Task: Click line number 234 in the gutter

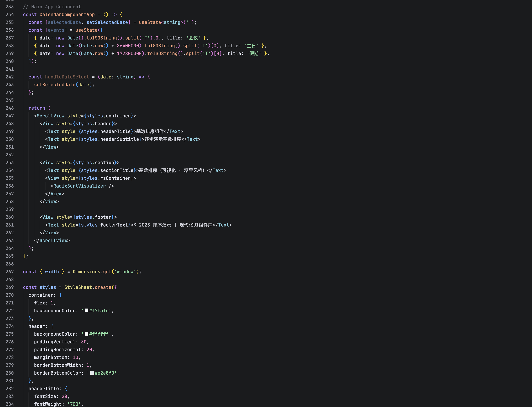Action: click(x=10, y=15)
